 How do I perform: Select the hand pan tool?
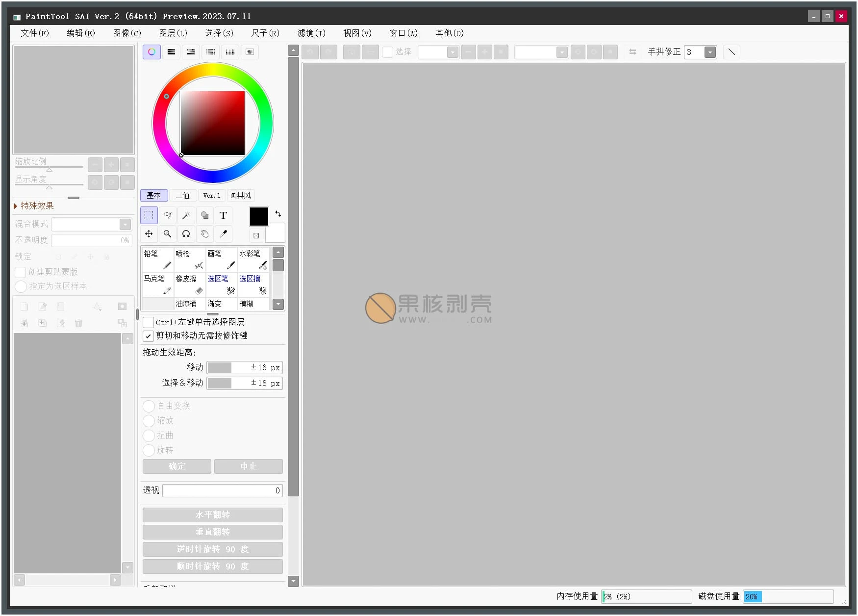(x=204, y=234)
